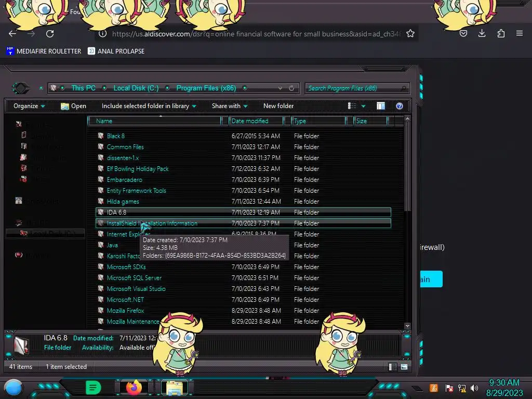
Task: Bookmark this page with the star icon
Action: 410,33
